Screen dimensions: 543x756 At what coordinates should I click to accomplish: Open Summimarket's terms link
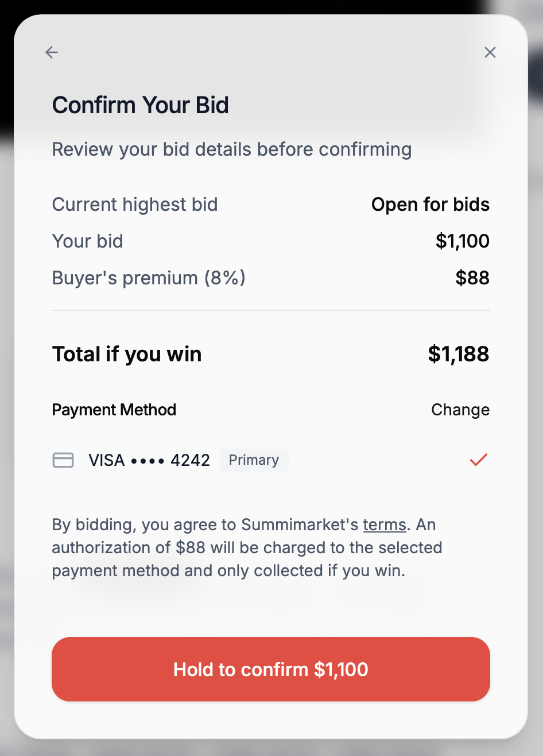coord(384,524)
